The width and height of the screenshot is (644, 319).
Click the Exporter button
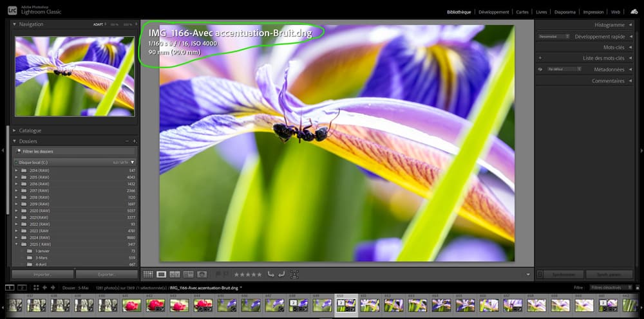[106, 274]
